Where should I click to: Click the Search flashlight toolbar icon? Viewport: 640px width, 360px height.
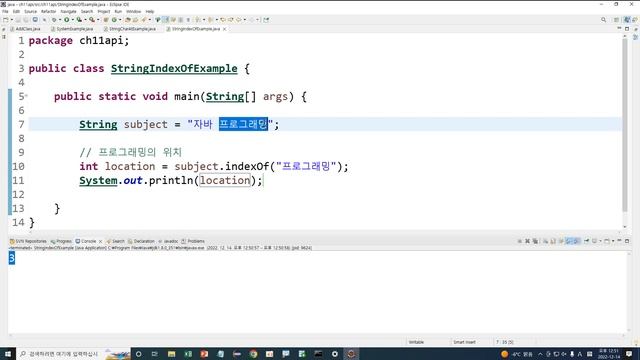[x=144, y=20]
